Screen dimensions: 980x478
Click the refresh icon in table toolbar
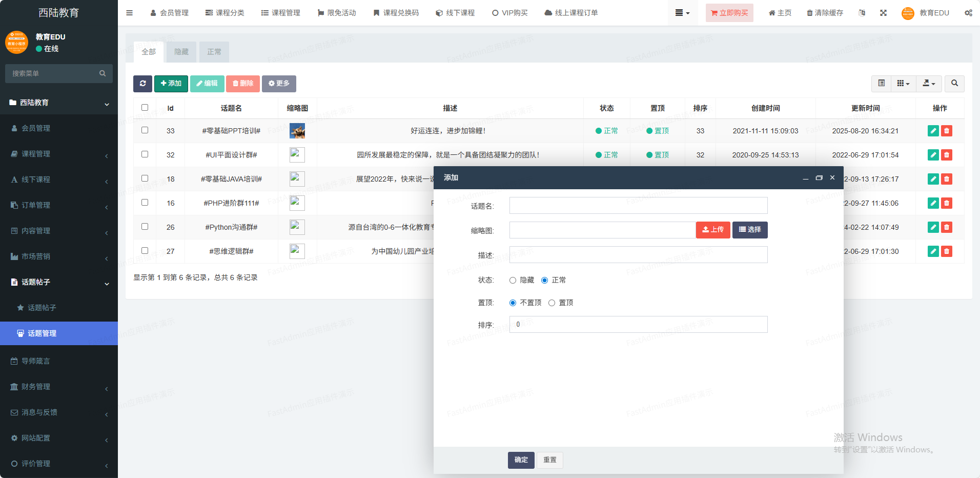tap(142, 84)
